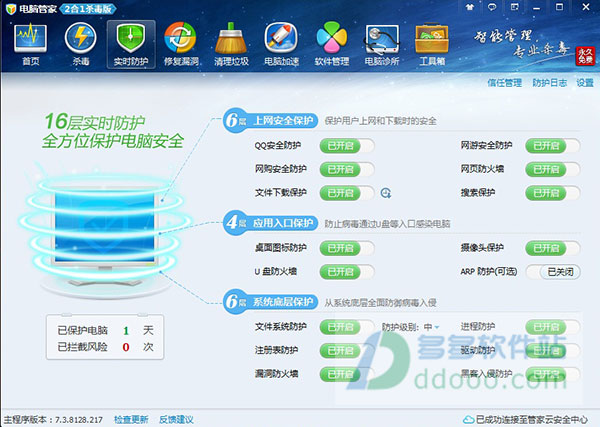The height and width of the screenshot is (427, 600).
Task: Click 已成功连接至管家云安全中心 status text
Action: pos(532,420)
